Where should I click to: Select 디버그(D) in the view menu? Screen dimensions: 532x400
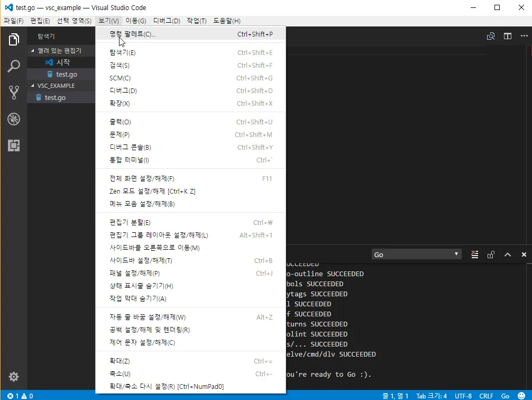(x=191, y=90)
